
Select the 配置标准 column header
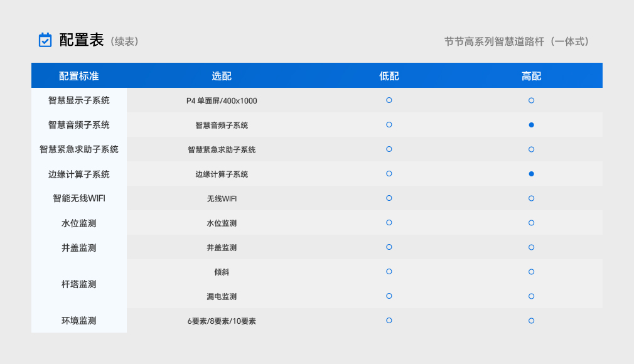79,76
